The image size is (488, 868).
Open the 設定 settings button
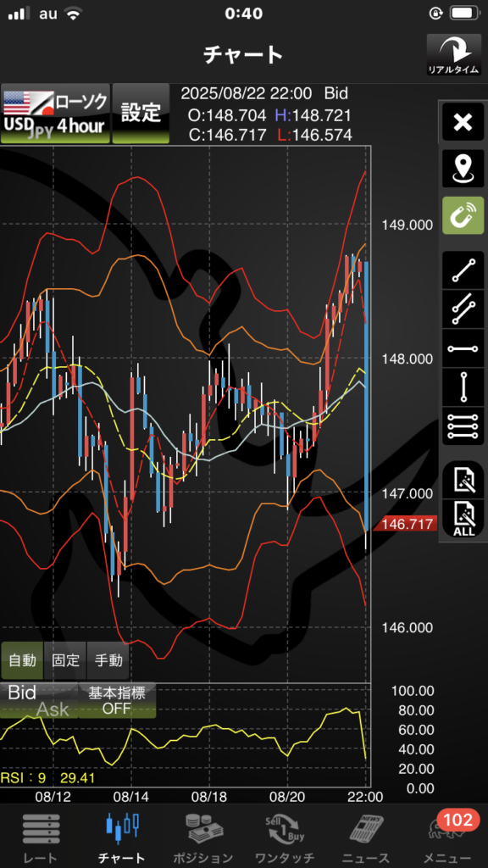click(141, 114)
